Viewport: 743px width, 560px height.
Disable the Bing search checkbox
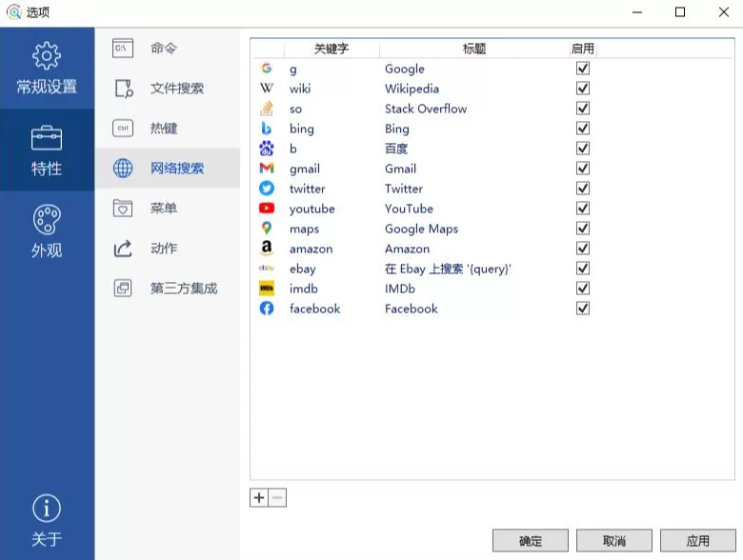coord(583,129)
